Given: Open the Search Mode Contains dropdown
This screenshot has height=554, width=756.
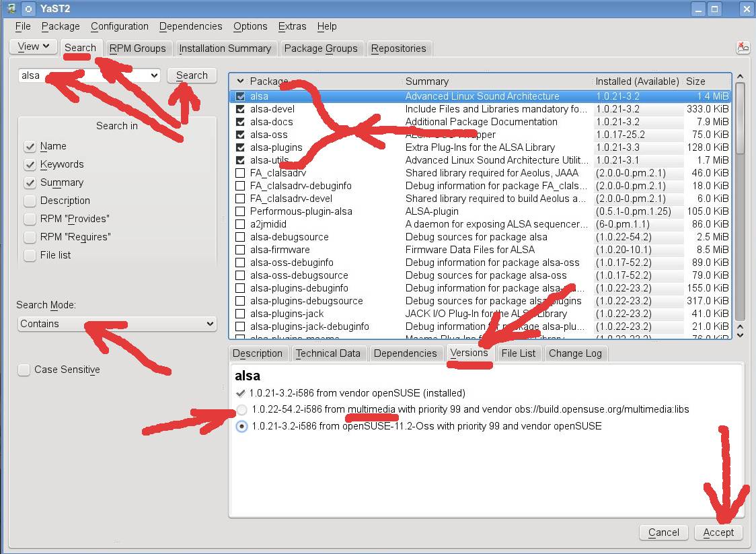Looking at the screenshot, I should pos(117,324).
